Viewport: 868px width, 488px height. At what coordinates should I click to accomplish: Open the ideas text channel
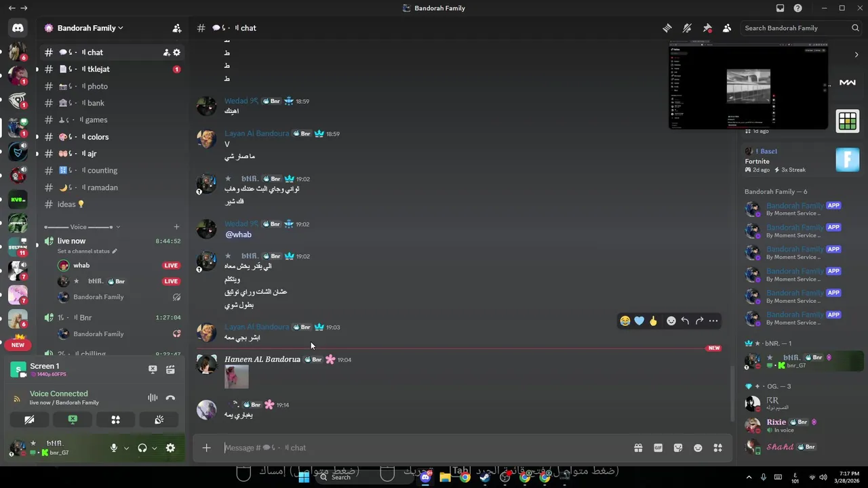click(x=112, y=204)
